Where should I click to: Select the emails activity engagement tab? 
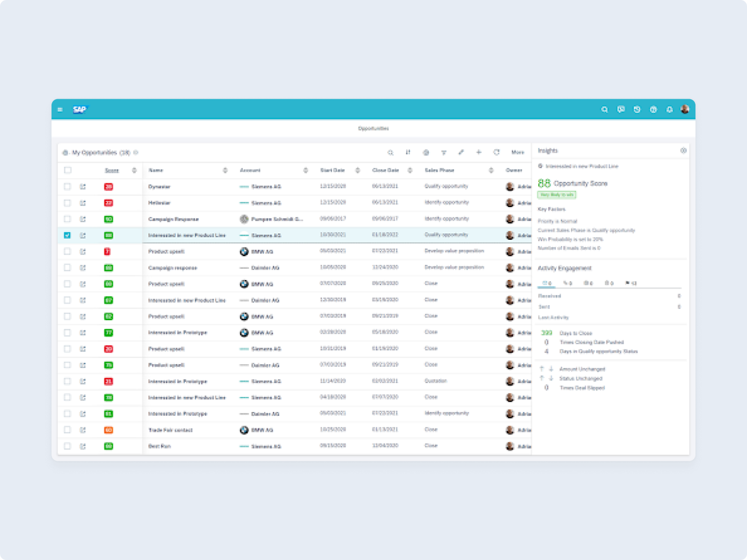(547, 283)
